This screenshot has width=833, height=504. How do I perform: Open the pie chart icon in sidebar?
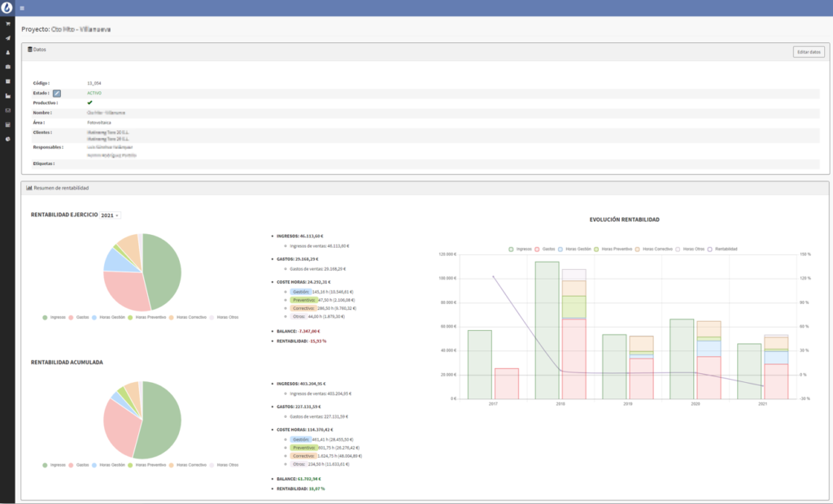7,139
